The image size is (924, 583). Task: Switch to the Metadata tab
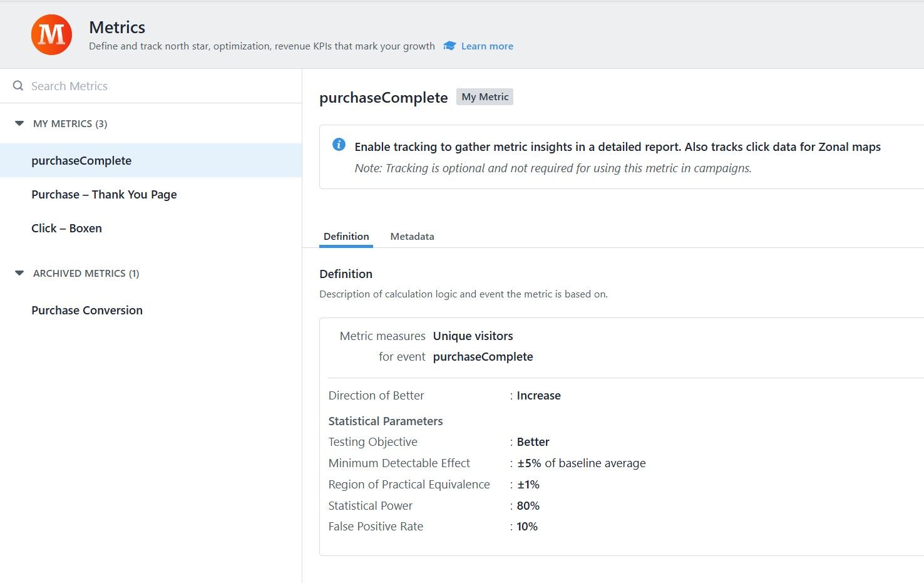tap(412, 236)
